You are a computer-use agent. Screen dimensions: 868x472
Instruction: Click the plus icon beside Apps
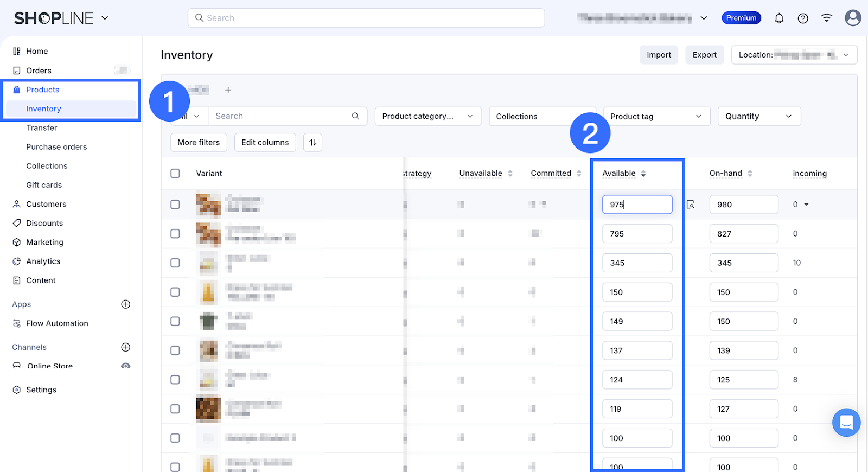126,304
